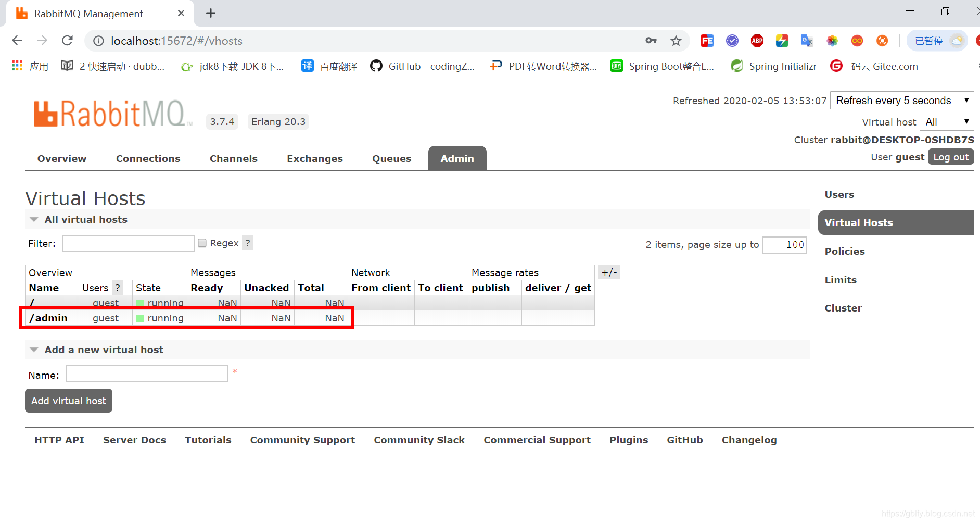Open the Changelog footer link

[x=749, y=440]
